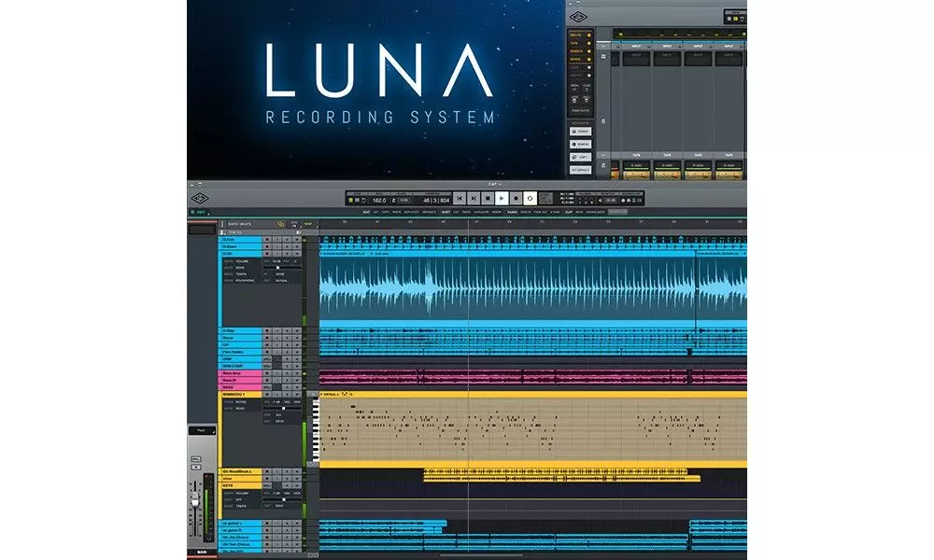Choose SEPARATE in the Edit tools group
934x560 pixels.
[429, 212]
